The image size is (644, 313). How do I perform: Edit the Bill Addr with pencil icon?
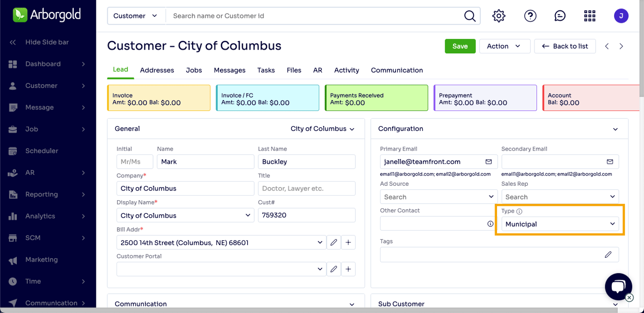tap(334, 243)
